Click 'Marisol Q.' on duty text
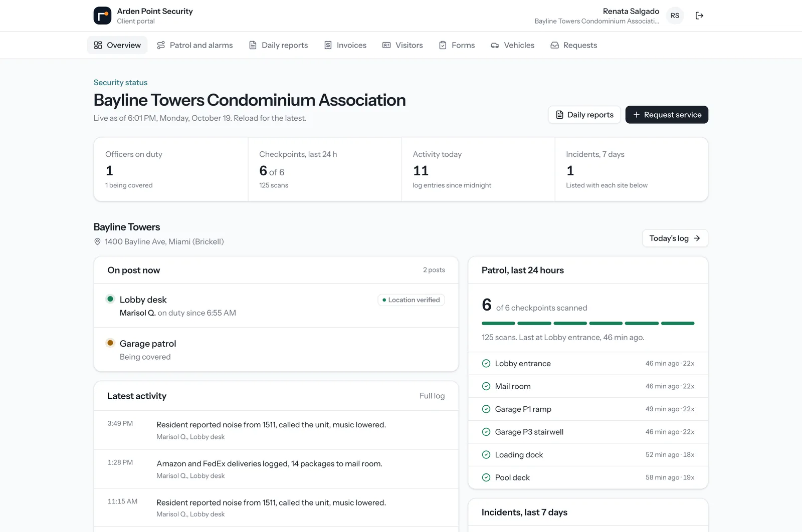Viewport: 802px width, 532px height. pyautogui.click(x=137, y=313)
